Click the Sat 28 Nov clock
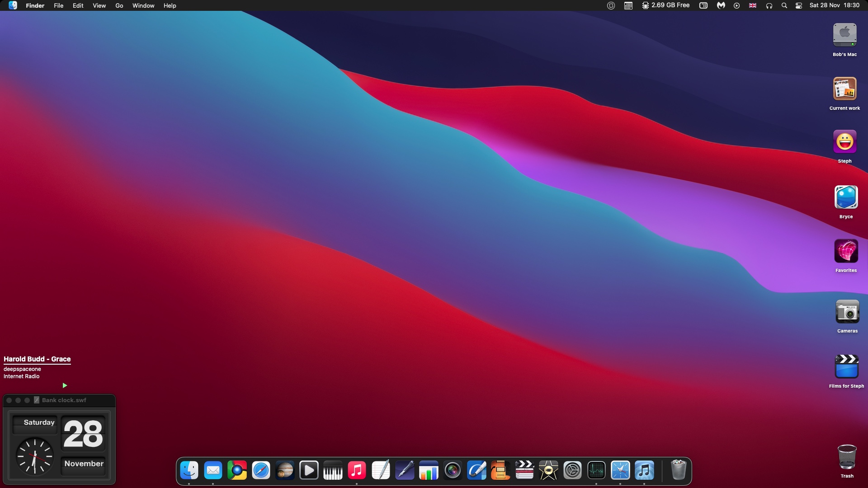The image size is (868, 488). pos(834,5)
